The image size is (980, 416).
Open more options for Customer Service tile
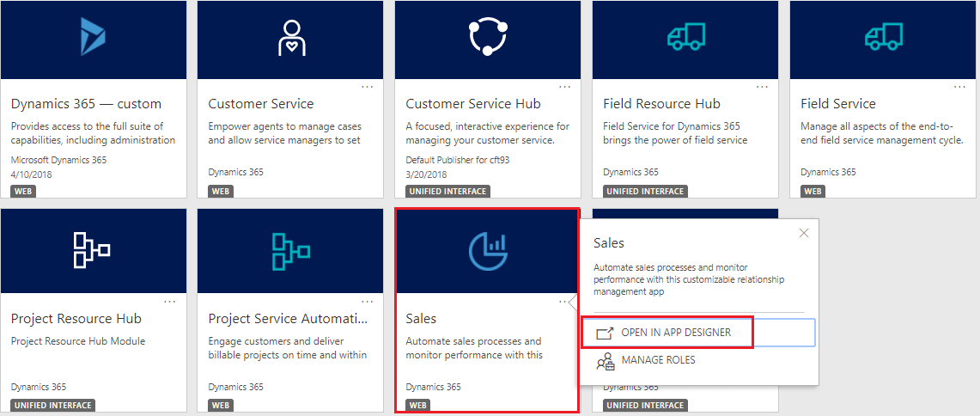coord(367,86)
